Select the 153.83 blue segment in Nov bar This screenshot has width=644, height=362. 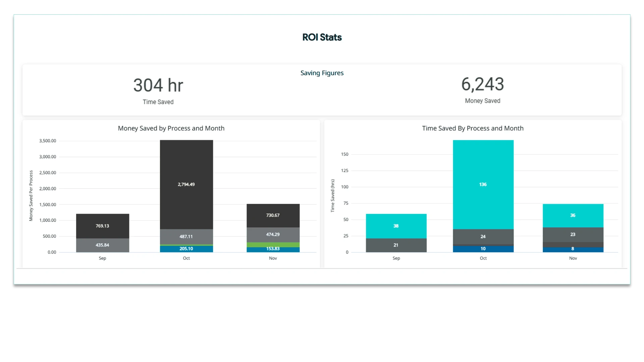(273, 250)
